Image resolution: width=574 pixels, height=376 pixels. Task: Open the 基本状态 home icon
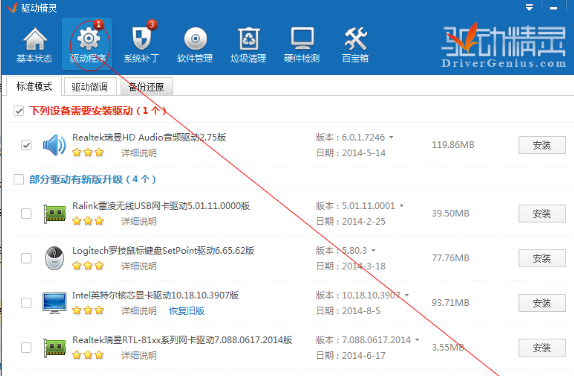pos(35,44)
